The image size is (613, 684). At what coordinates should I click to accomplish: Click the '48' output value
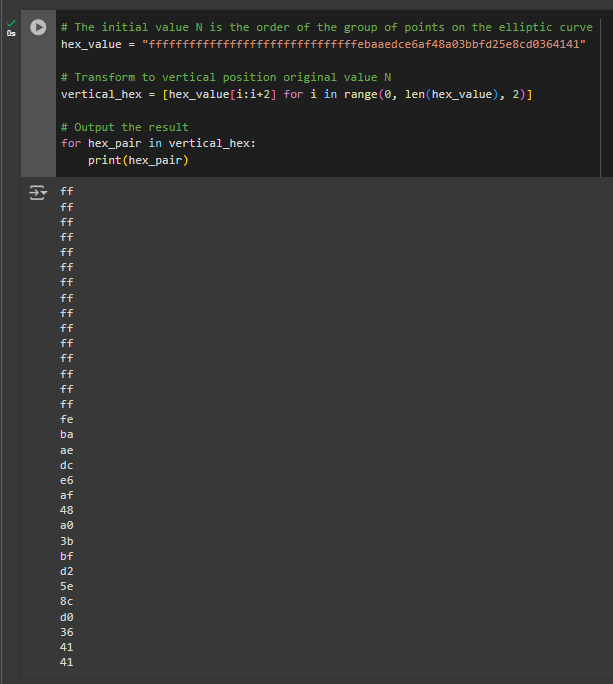67,510
